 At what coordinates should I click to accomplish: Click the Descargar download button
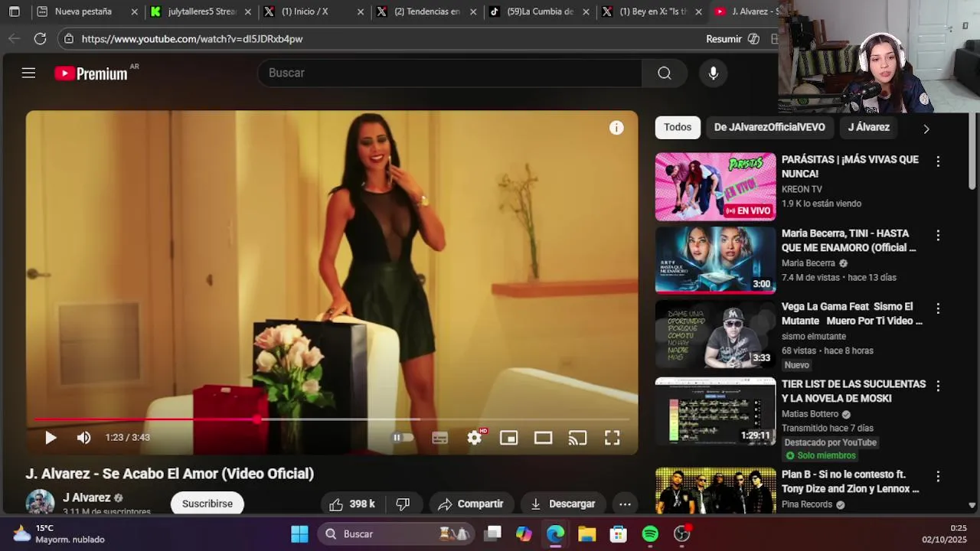(x=563, y=504)
